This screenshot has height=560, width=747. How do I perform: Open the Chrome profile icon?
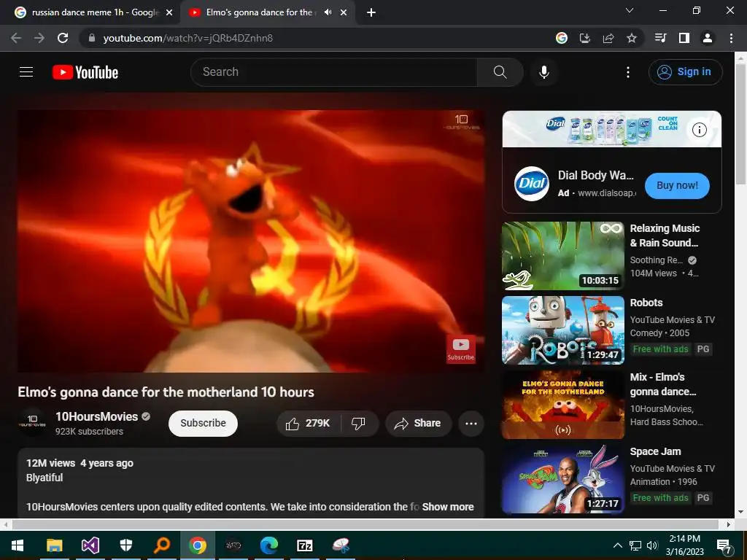(708, 38)
